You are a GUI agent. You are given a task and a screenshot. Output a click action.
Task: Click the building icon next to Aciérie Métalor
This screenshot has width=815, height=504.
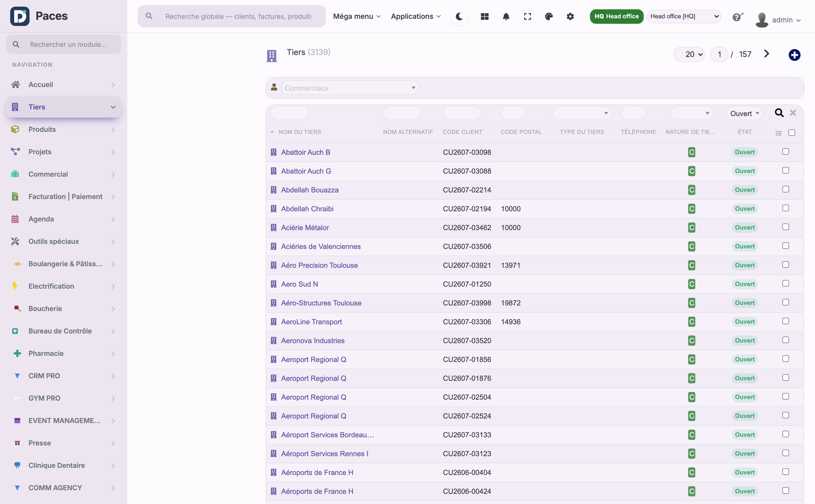tap(273, 227)
